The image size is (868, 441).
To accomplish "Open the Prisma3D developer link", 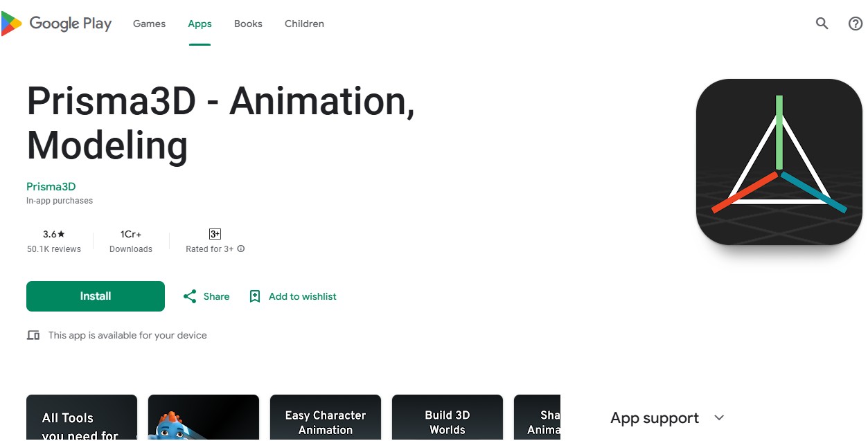I will tap(51, 186).
